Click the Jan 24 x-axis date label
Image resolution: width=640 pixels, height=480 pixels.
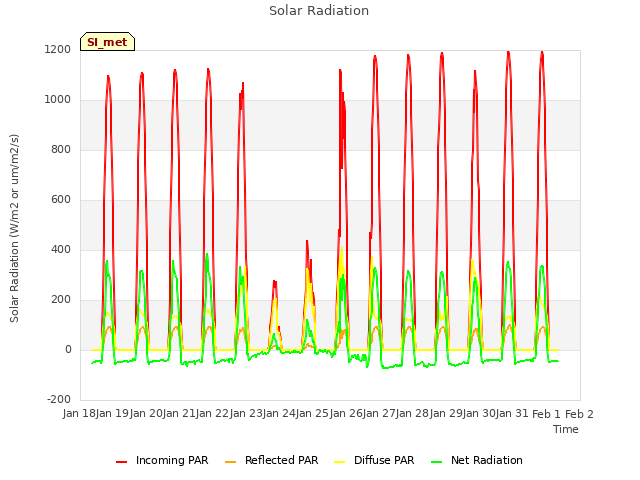(x=279, y=413)
